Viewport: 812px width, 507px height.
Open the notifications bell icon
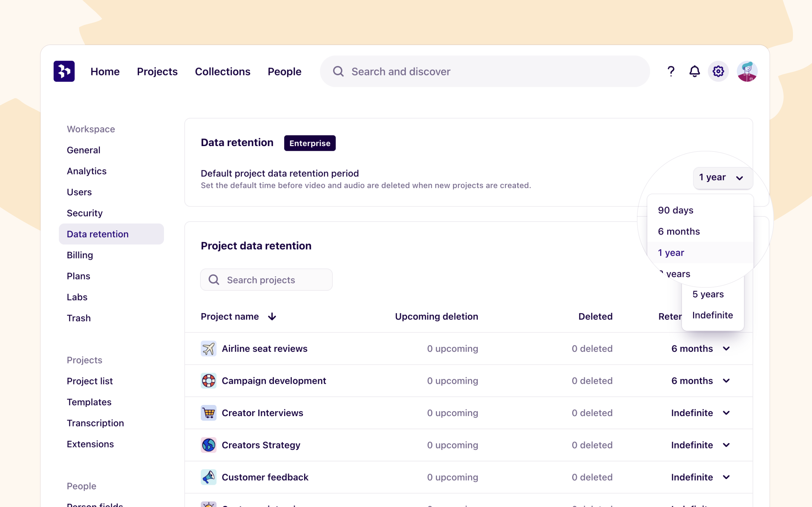(694, 71)
